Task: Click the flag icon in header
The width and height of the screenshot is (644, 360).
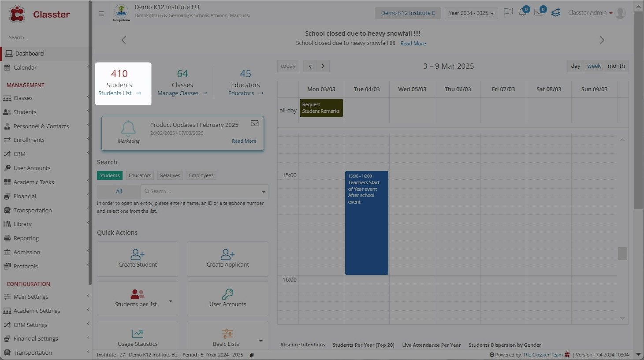Action: 508,12
